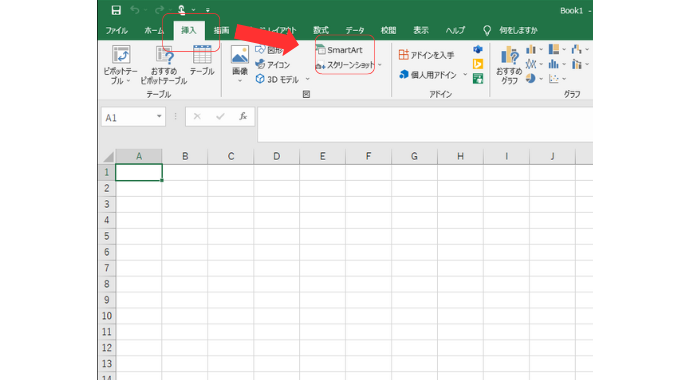690x380 pixels.
Task: Switch to the 表示 tab
Action: coord(421,30)
